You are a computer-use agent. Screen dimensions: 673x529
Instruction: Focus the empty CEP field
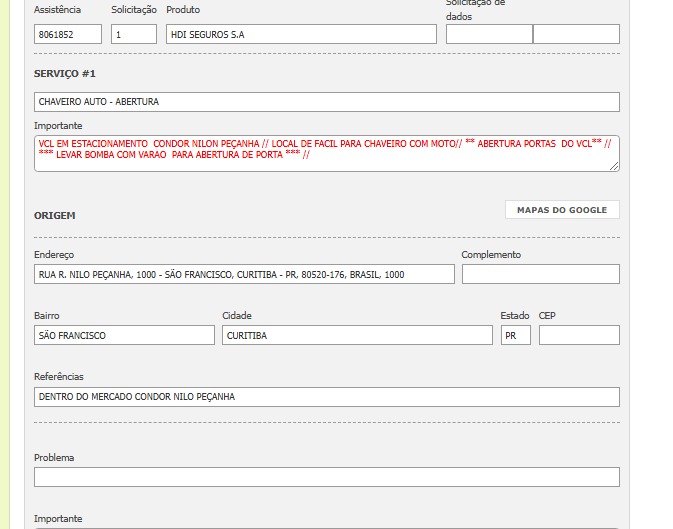coord(579,335)
